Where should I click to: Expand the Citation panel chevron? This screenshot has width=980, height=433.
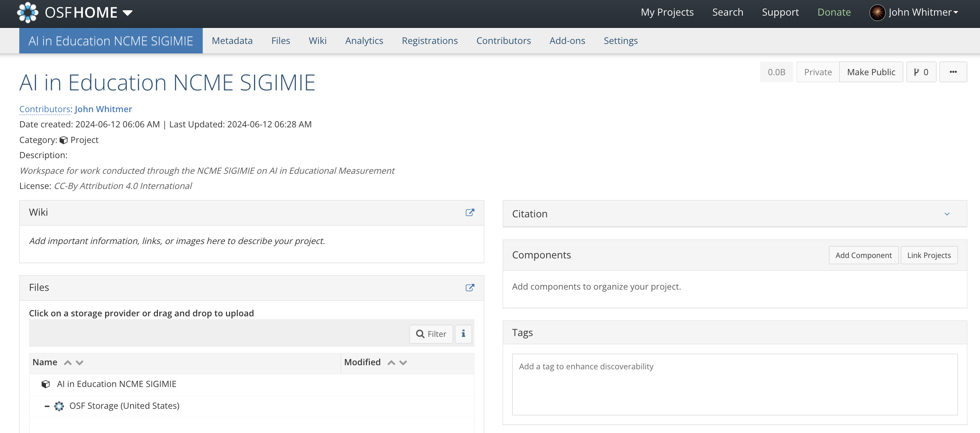pos(947,214)
